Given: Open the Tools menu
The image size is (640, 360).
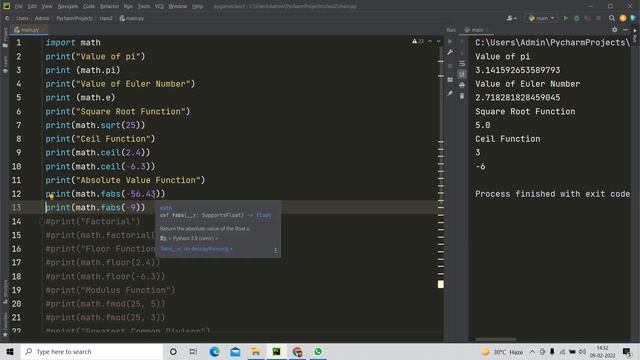Looking at the screenshot, I should click(x=144, y=6).
